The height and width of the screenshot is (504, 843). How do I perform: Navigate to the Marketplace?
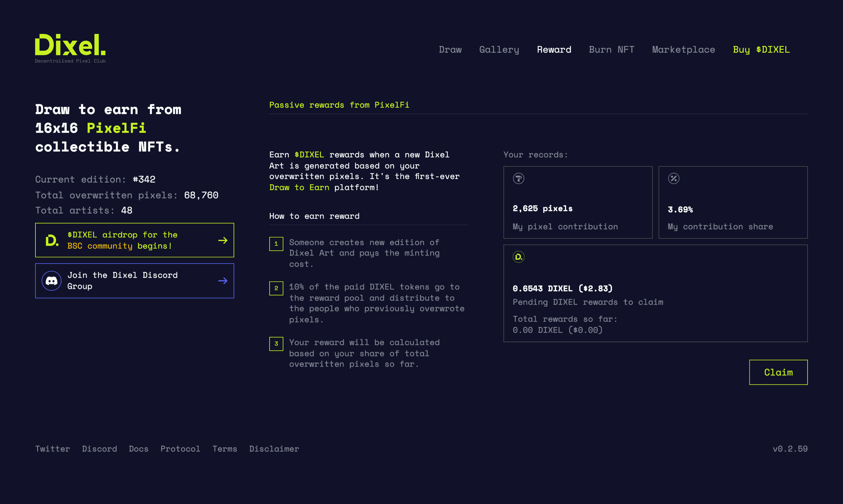pyautogui.click(x=683, y=50)
